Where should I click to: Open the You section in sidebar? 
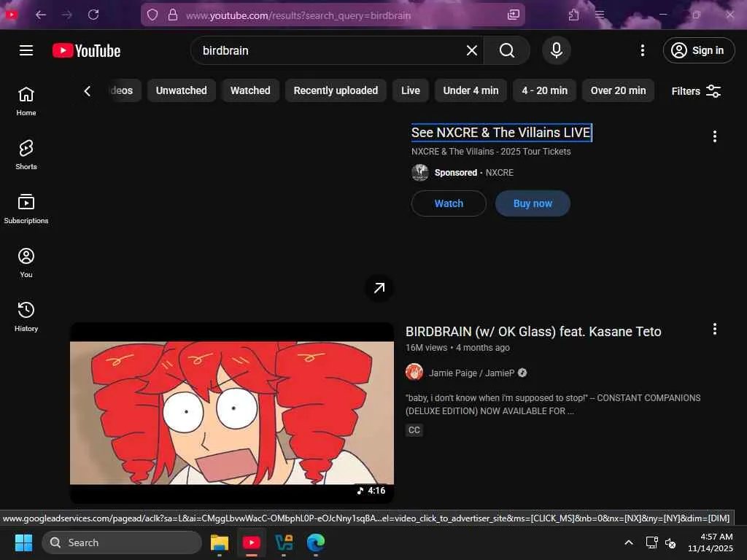click(26, 262)
